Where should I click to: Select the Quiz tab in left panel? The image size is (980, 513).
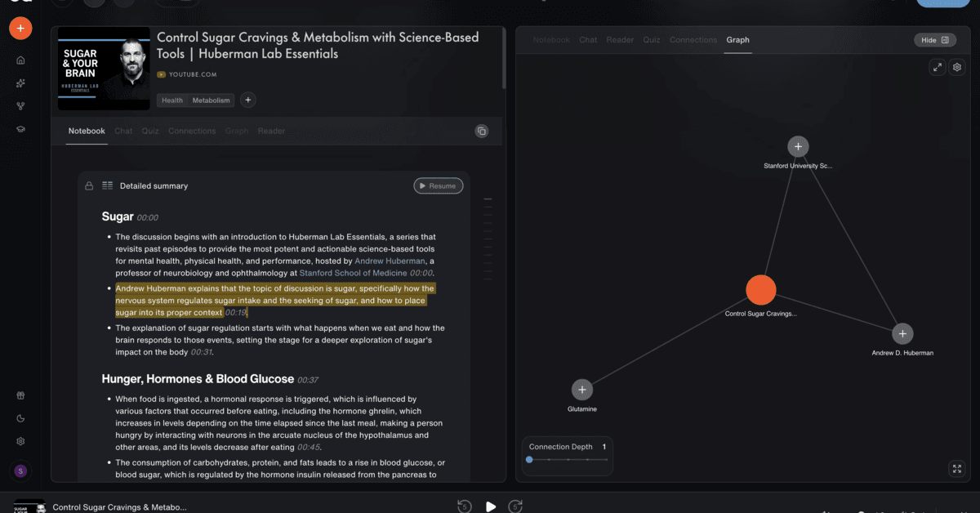pos(150,131)
